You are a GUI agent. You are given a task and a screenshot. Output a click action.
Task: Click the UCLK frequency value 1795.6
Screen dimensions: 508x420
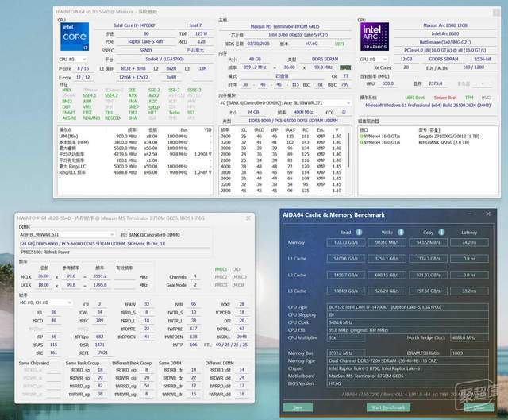(x=100, y=285)
